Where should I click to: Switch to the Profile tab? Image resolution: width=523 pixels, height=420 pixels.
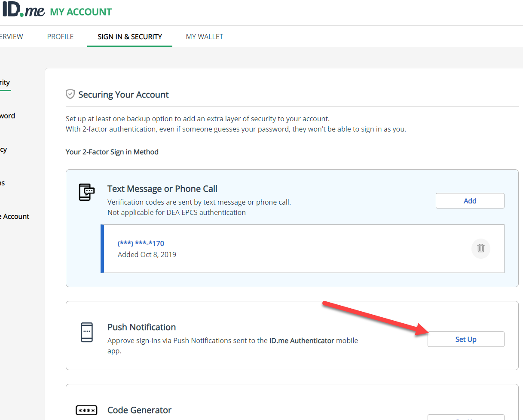(60, 37)
